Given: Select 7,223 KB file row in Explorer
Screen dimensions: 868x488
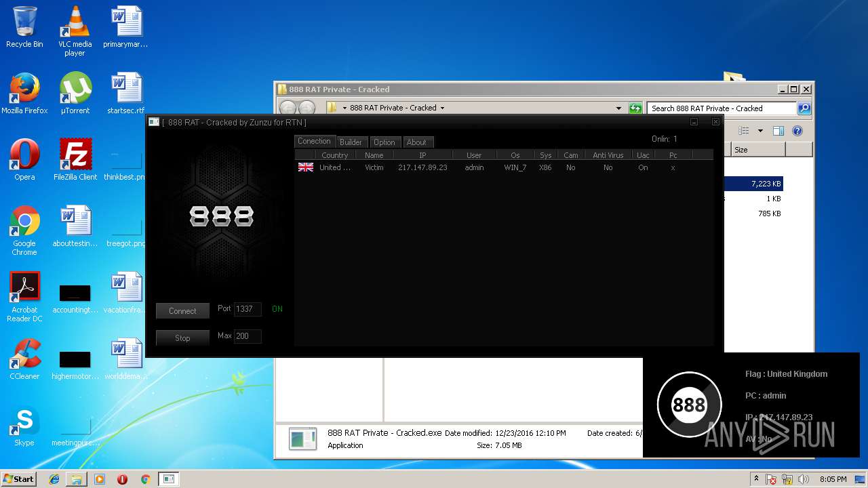Looking at the screenshot, I should click(x=754, y=184).
